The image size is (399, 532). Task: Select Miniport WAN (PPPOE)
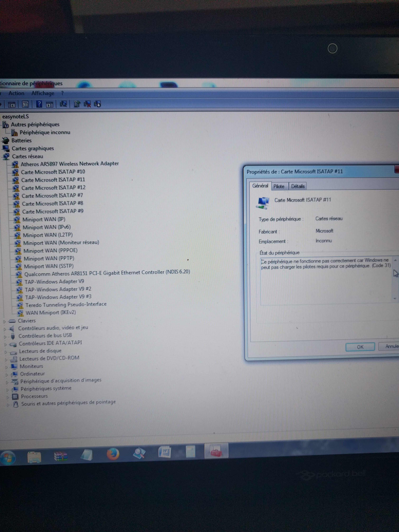51,251
